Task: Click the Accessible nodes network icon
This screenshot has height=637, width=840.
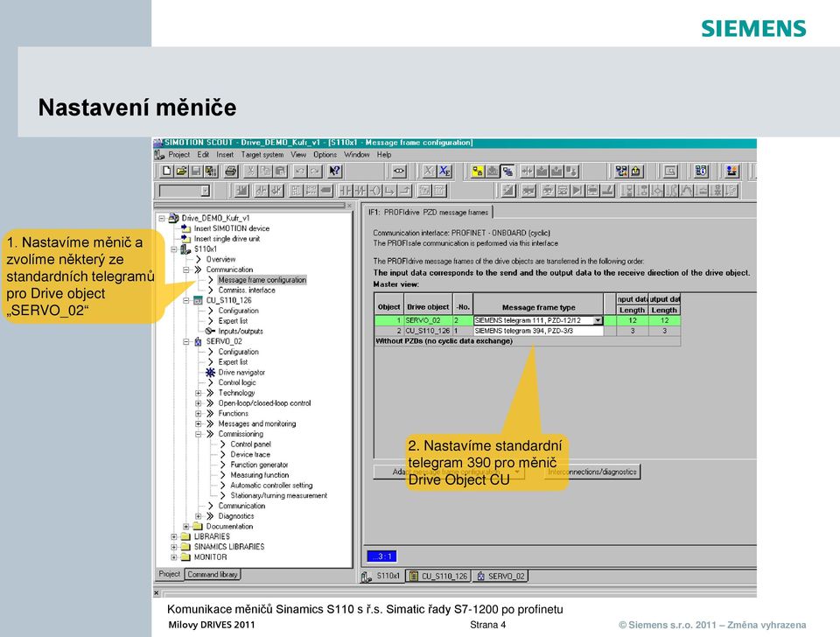Action: point(621,171)
